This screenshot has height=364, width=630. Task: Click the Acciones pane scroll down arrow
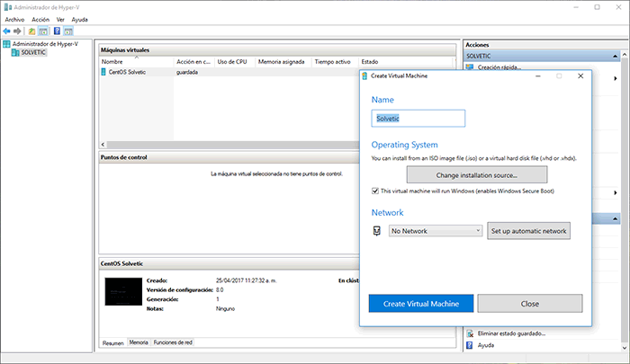coord(625,348)
